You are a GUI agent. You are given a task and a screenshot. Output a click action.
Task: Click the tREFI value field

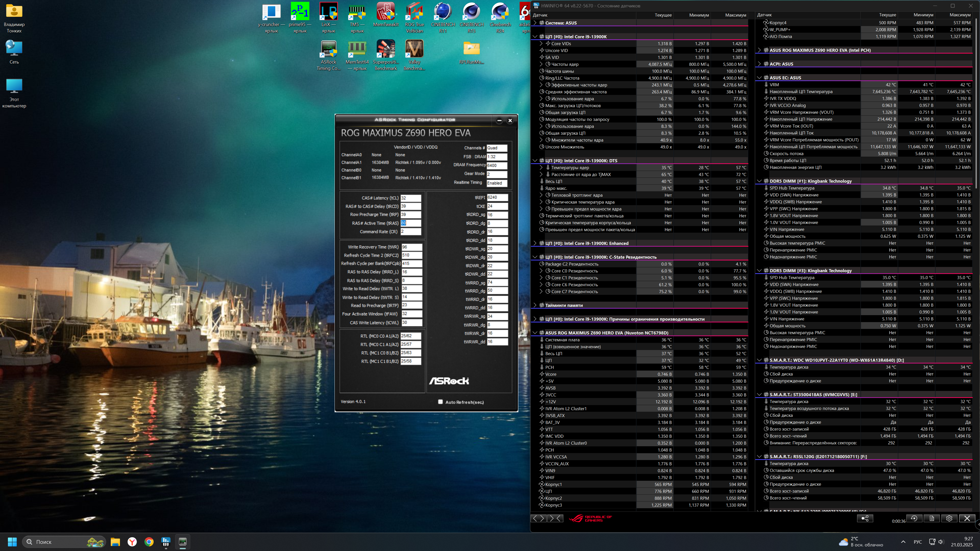[x=497, y=197]
